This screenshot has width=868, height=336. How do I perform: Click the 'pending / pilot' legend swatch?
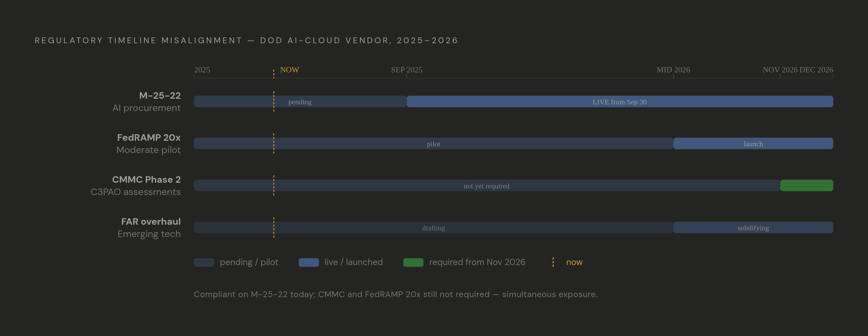[204, 262]
